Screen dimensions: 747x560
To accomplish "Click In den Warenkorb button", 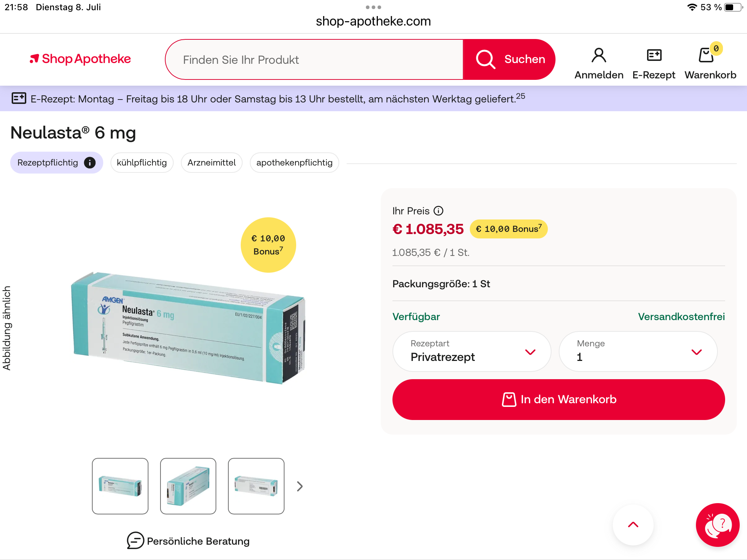I will point(558,400).
